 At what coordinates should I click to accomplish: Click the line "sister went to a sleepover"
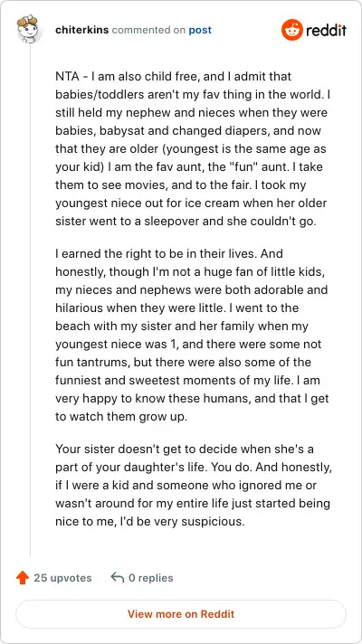click(x=186, y=221)
